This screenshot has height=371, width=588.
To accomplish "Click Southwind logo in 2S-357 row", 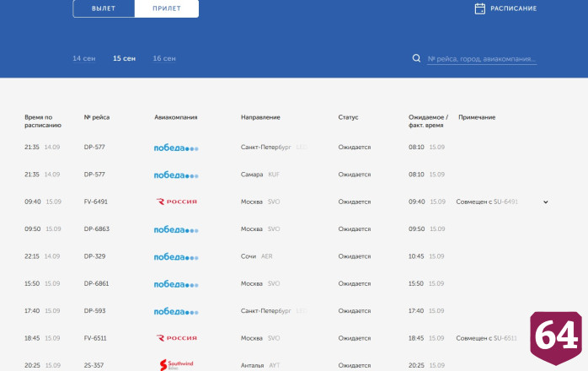I will (176, 364).
